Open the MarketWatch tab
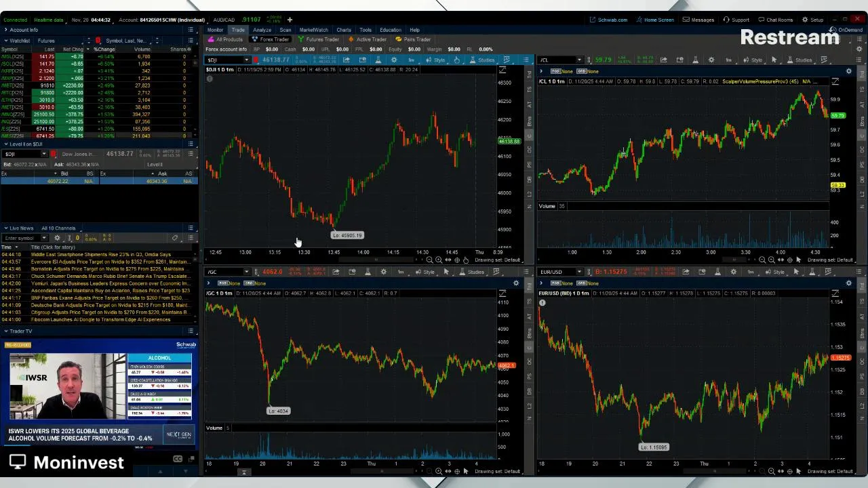 (313, 30)
